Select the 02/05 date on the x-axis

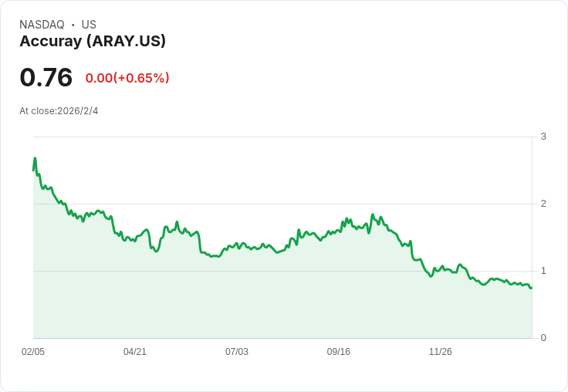33,352
